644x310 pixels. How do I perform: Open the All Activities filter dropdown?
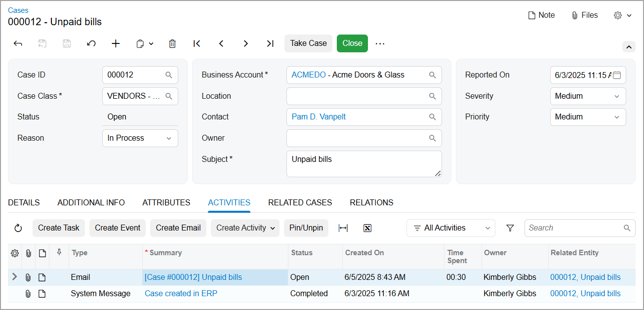[450, 228]
